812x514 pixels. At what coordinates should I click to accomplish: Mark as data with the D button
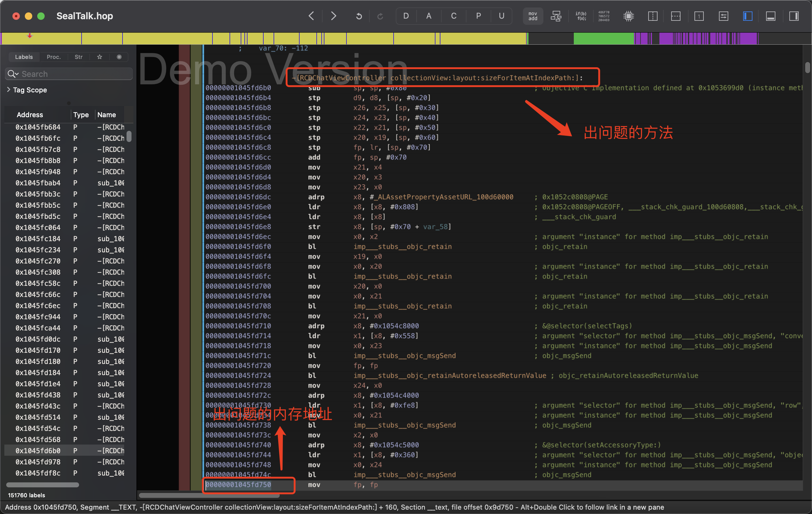pyautogui.click(x=406, y=16)
